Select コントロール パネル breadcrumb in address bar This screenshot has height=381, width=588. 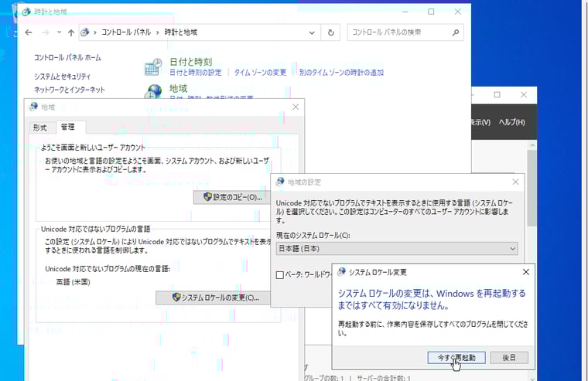[x=126, y=32]
